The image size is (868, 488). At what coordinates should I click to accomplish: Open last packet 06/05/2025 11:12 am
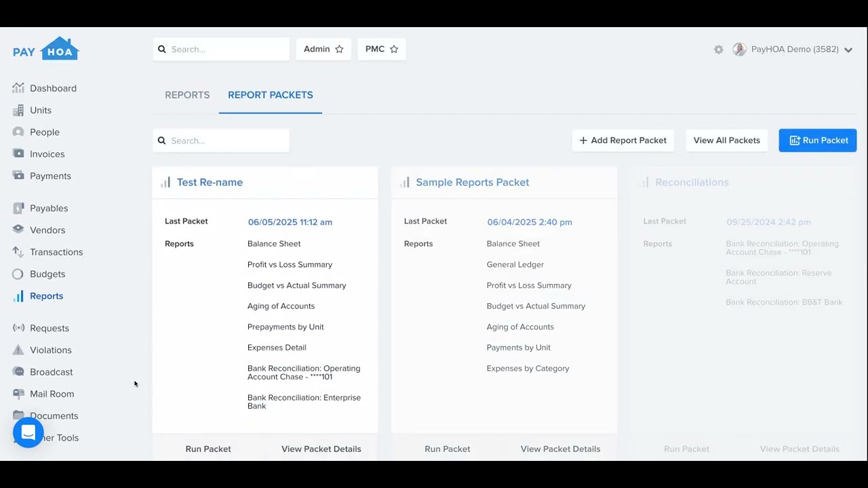[x=290, y=222]
